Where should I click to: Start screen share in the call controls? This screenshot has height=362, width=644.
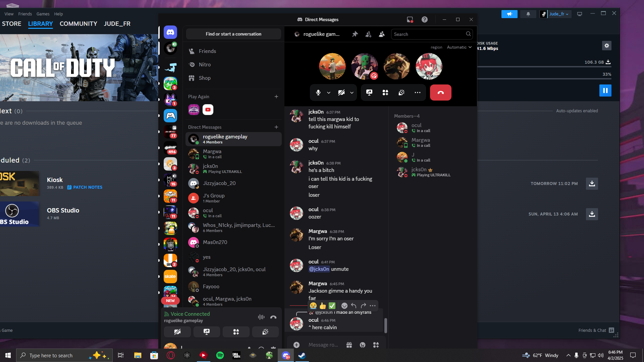point(369,93)
